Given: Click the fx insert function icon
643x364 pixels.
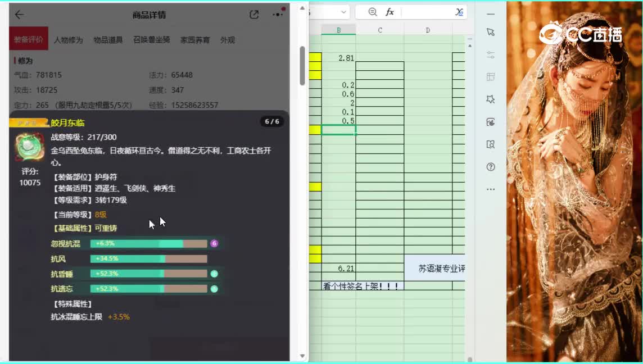Looking at the screenshot, I should pyautogui.click(x=390, y=12).
